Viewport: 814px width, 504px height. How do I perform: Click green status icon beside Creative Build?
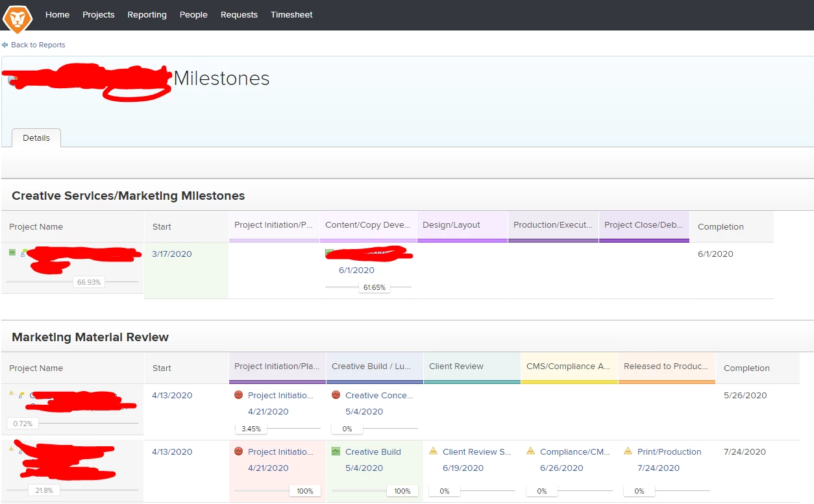click(x=336, y=451)
